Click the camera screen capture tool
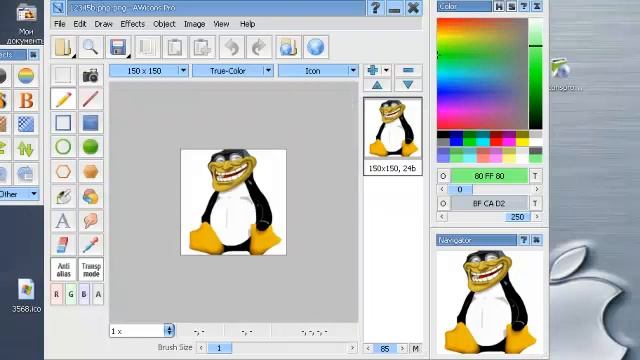640x360 pixels. point(91,75)
